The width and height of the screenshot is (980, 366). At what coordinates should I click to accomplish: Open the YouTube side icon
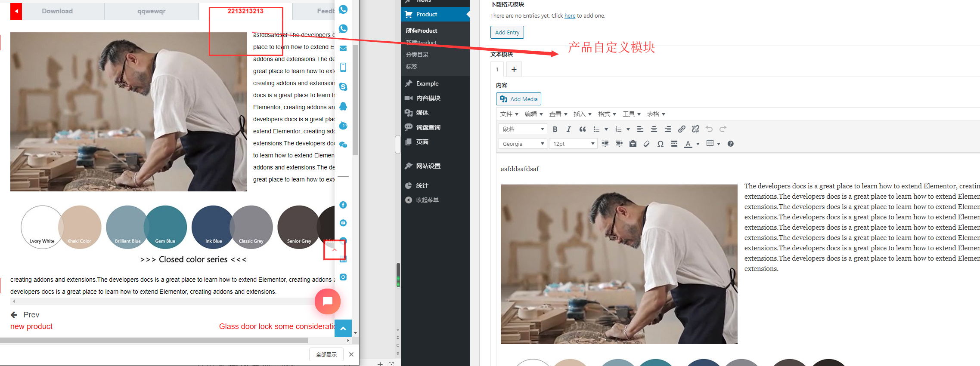click(x=343, y=223)
